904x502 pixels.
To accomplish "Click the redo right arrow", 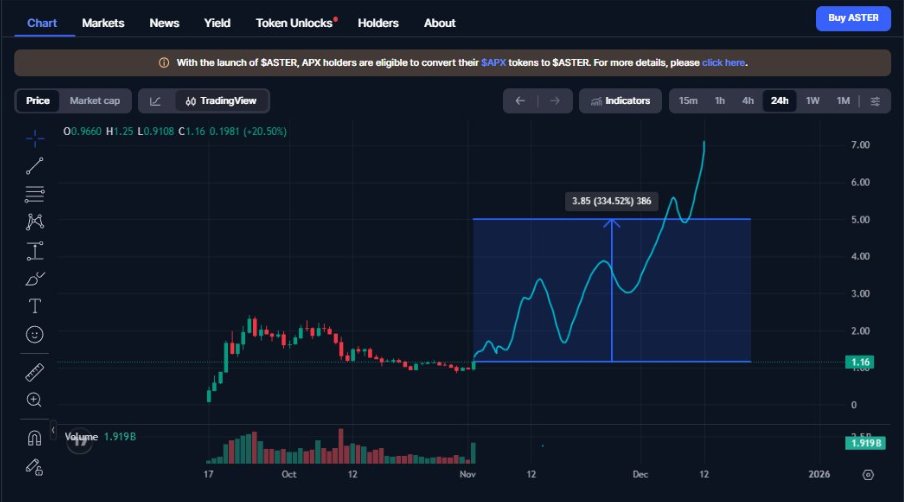I will (555, 101).
